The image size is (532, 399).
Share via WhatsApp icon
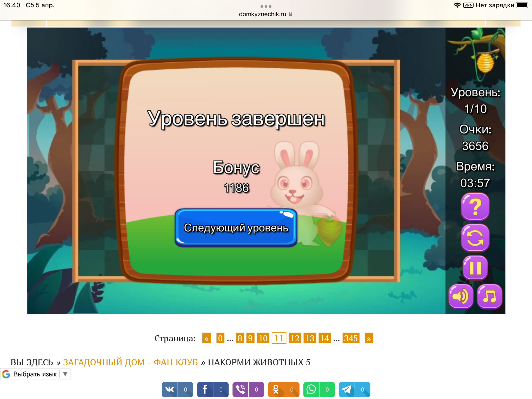[x=311, y=389]
